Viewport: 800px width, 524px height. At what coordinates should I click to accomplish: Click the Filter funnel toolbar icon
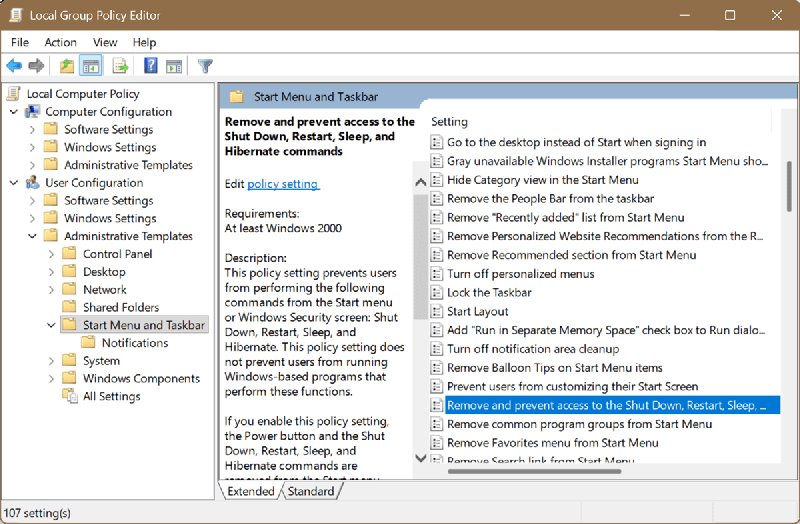click(205, 66)
